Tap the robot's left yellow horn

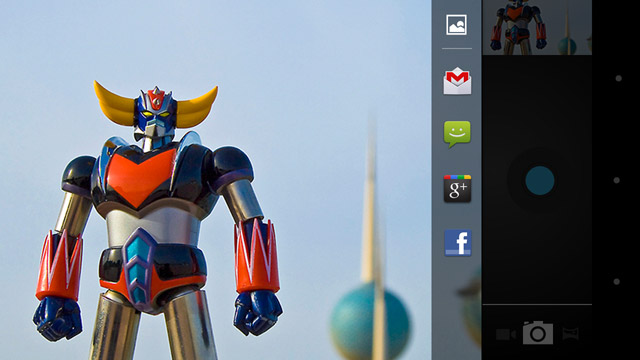coord(113,103)
